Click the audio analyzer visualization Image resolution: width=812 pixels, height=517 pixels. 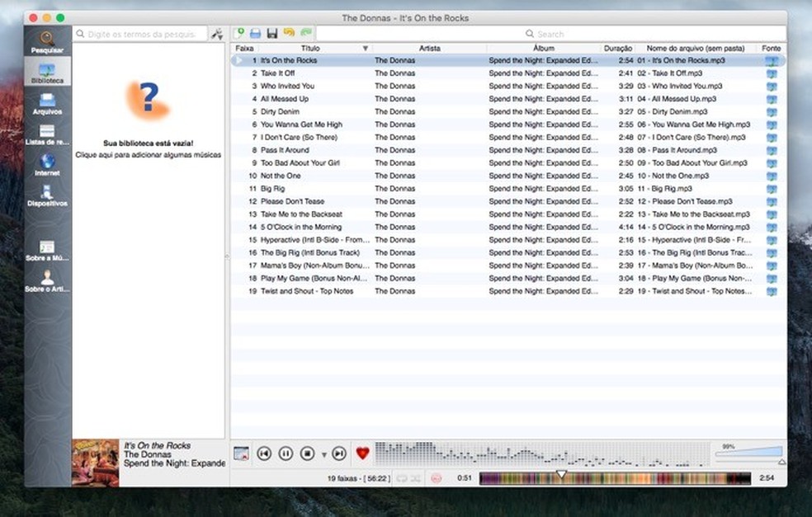pyautogui.click(x=541, y=454)
